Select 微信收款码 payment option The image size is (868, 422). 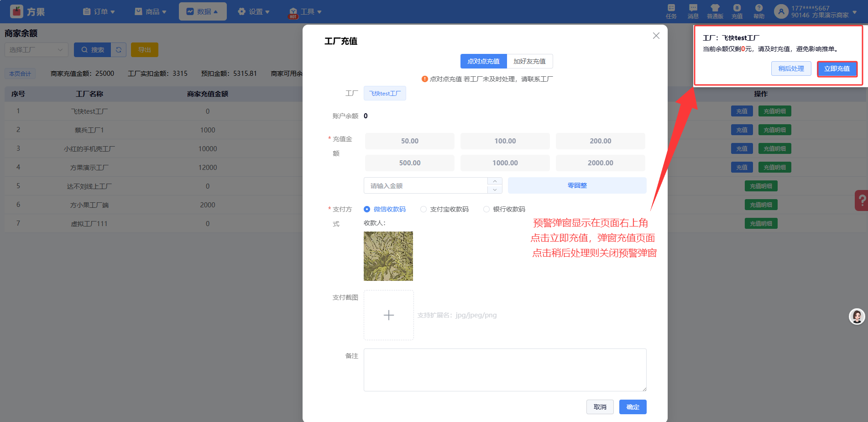tap(367, 209)
